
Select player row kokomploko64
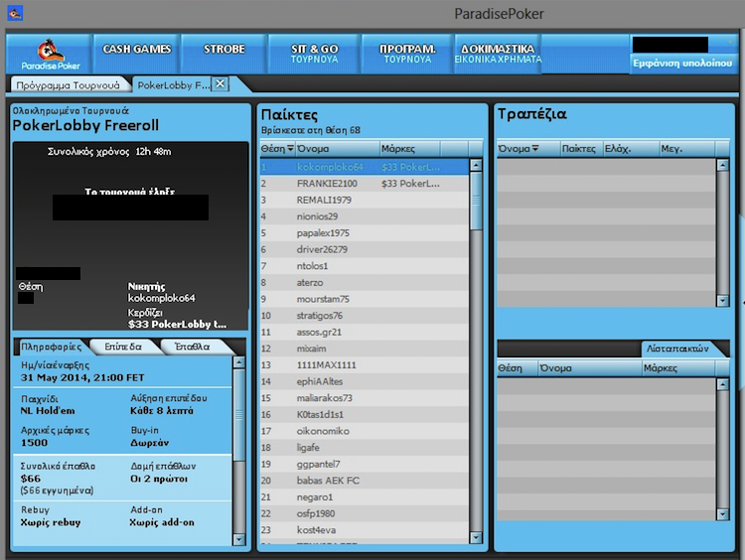(x=364, y=167)
